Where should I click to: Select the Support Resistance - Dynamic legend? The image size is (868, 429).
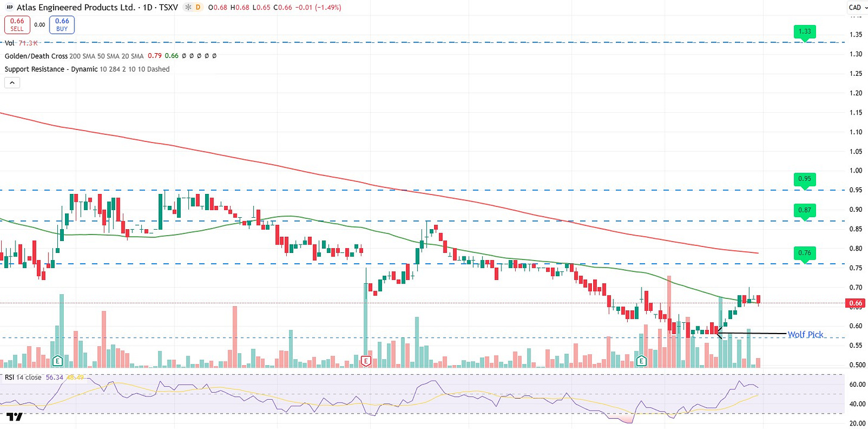(87, 69)
